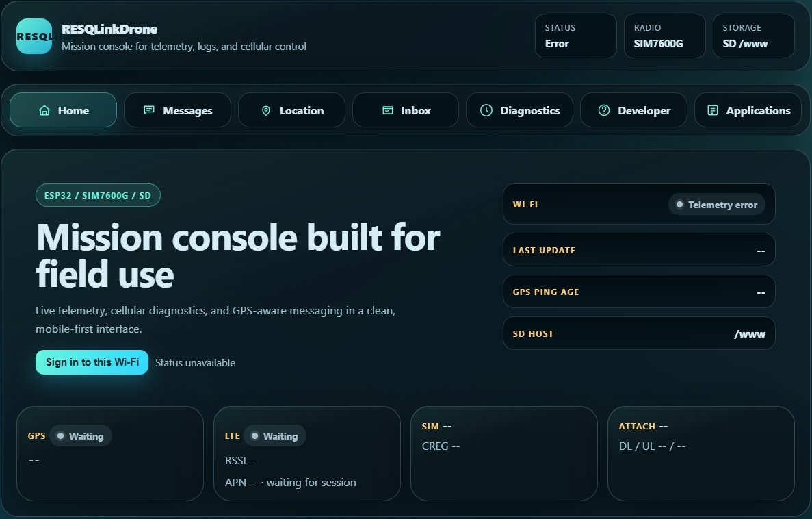Click the LTE Waiting pill

click(275, 435)
